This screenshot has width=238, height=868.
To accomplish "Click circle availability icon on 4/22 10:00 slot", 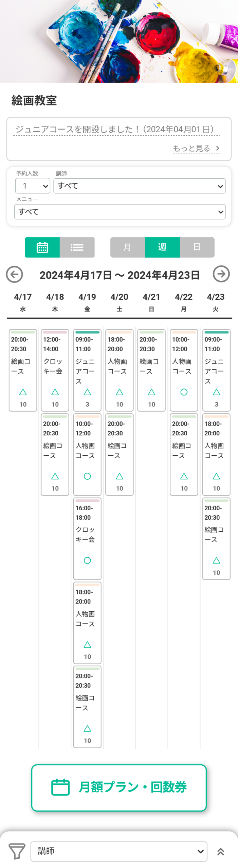I will click(184, 392).
